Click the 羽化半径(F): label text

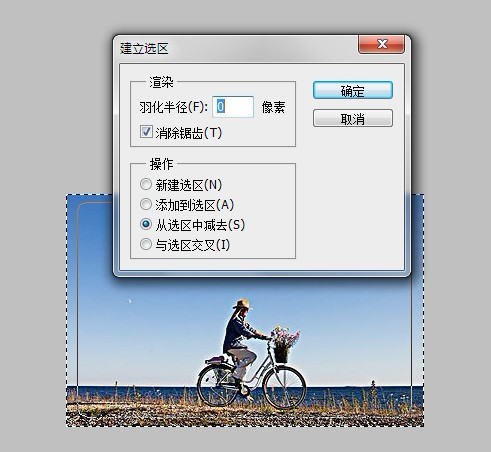(x=173, y=107)
